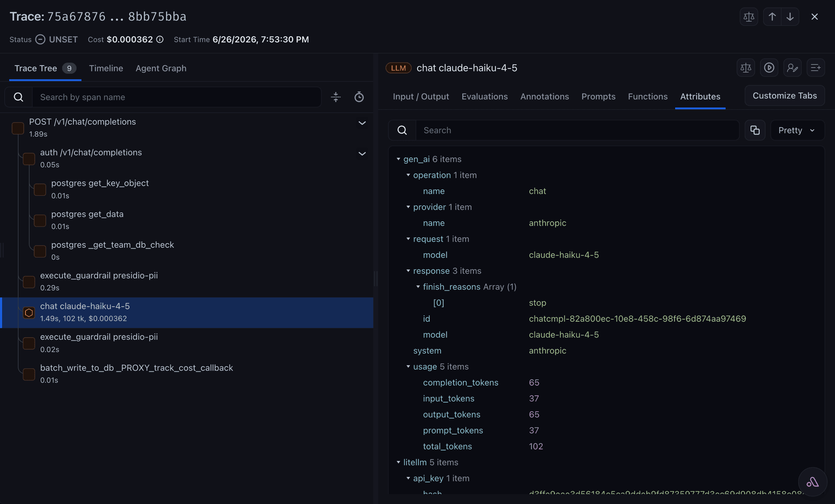The height and width of the screenshot is (504, 835).
Task: Click the system attribute value anthropic
Action: (547, 350)
